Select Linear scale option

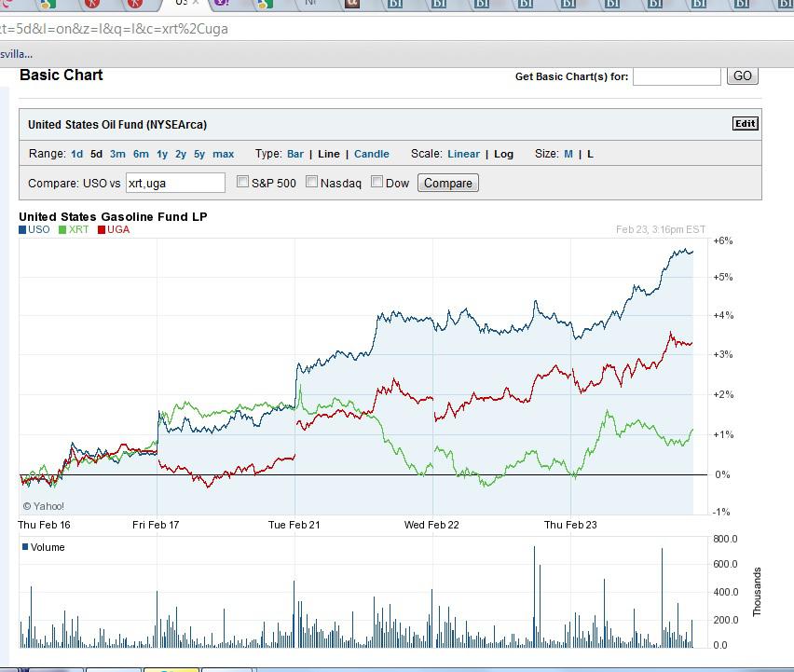pyautogui.click(x=463, y=154)
